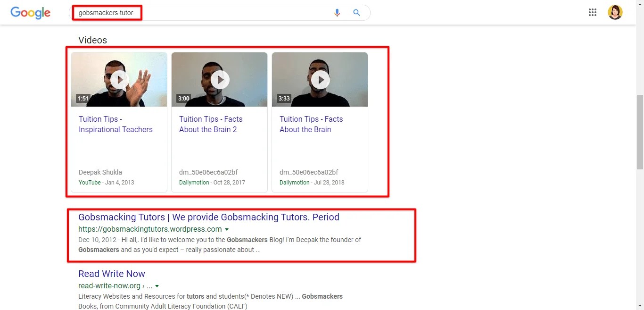The height and width of the screenshot is (310, 644).
Task: Click 'Dailymotion - Jul 28, 2018' source text
Action: [x=312, y=183]
